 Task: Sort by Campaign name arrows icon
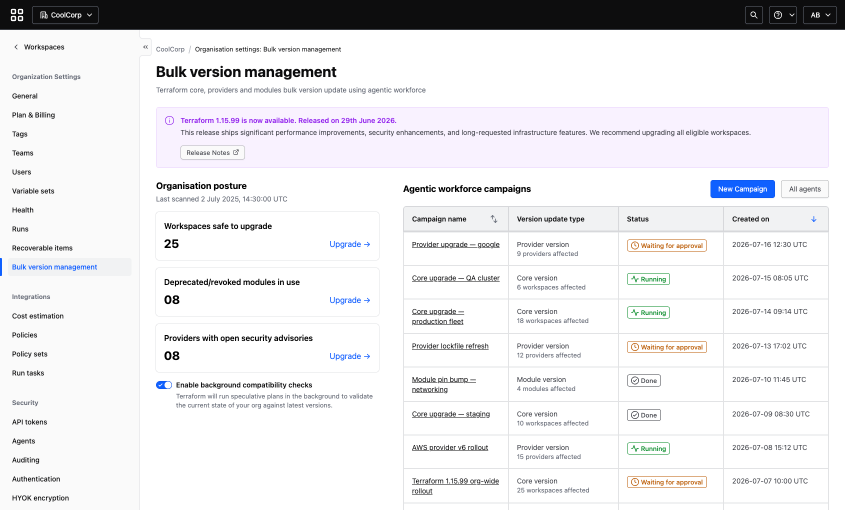494,219
